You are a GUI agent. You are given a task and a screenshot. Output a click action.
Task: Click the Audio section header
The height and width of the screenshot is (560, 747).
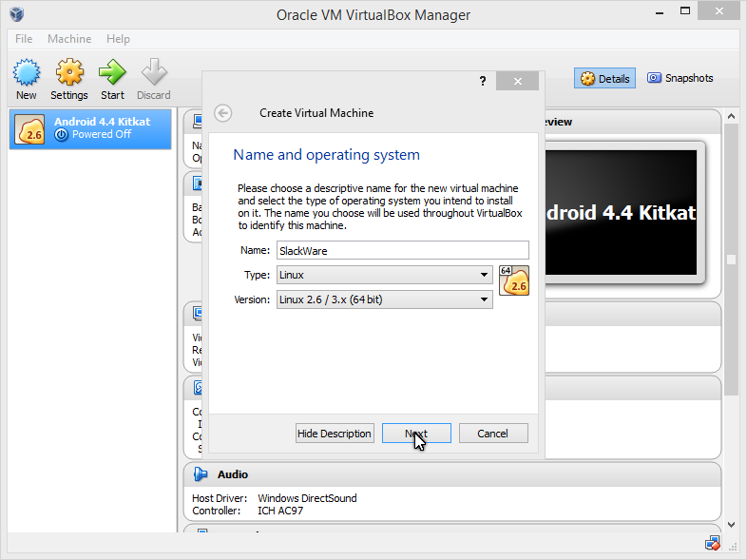[x=452, y=474]
